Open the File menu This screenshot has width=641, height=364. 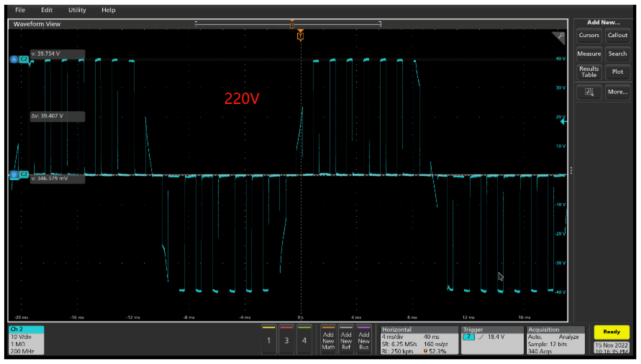pos(20,10)
